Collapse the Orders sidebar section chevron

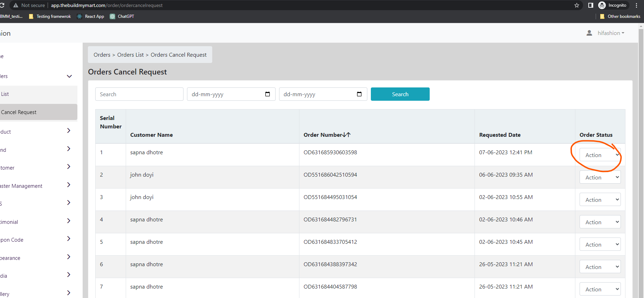click(x=69, y=76)
